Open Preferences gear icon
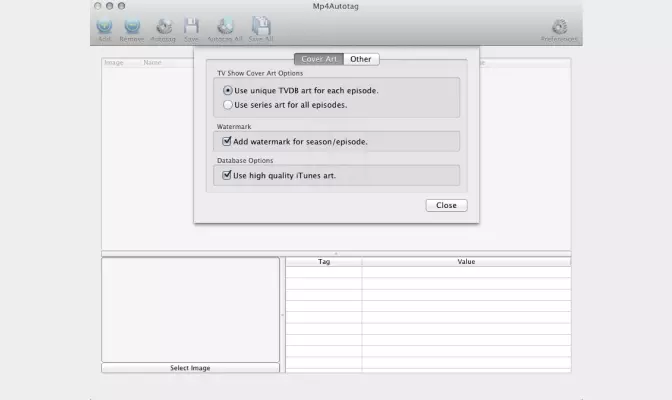This screenshot has width=672, height=400. coord(559,27)
